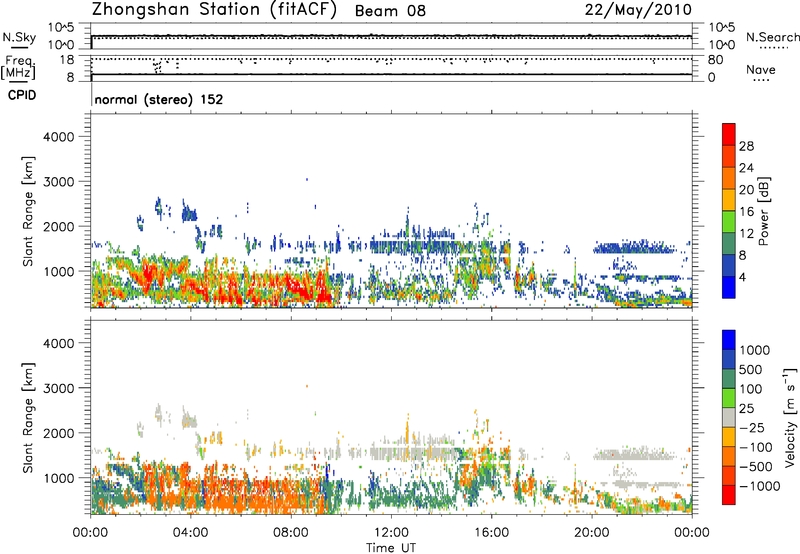The width and height of the screenshot is (800, 554).
Task: Click the "Nave" legend label
Action: click(x=761, y=70)
